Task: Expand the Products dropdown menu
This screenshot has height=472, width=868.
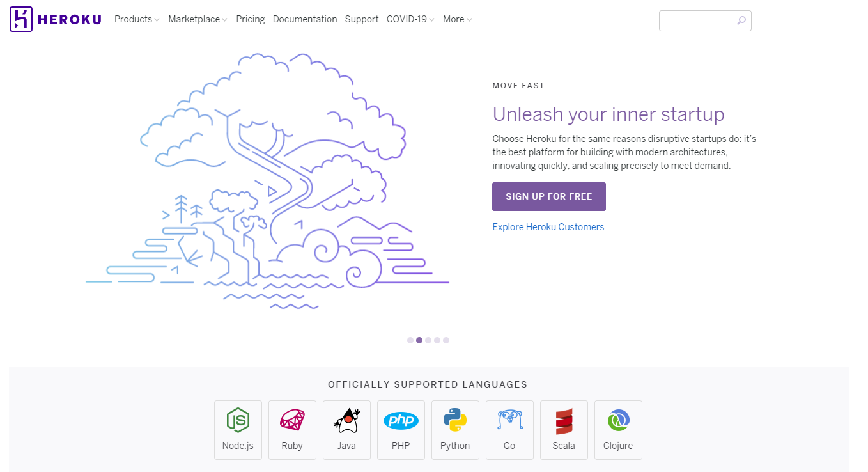Action: pos(137,19)
